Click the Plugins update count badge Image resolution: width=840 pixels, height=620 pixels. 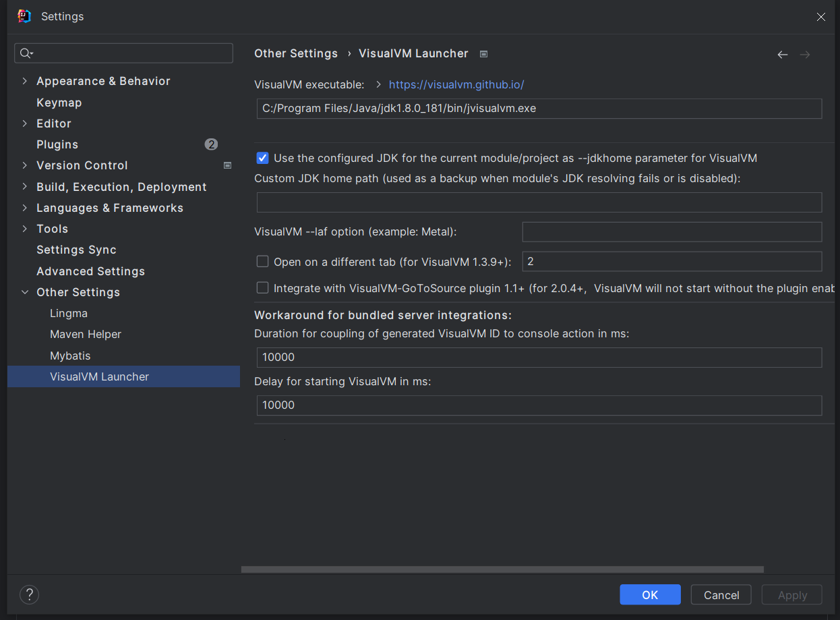211,144
